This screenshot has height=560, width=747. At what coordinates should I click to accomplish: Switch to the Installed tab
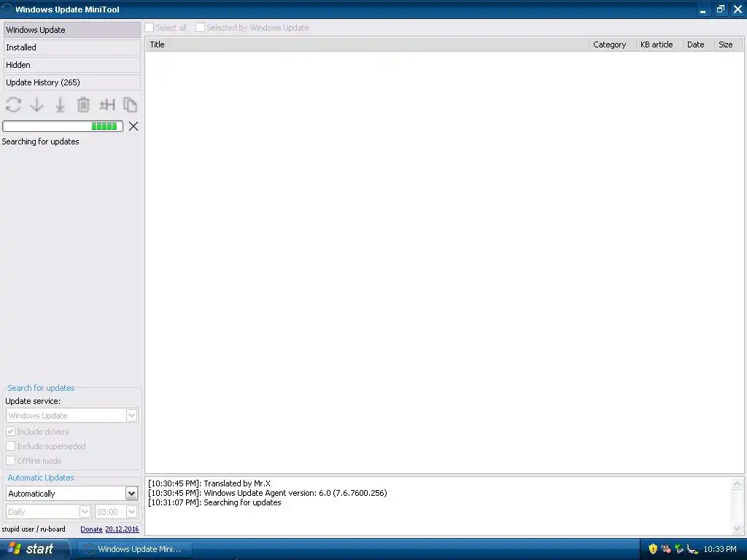[72, 47]
